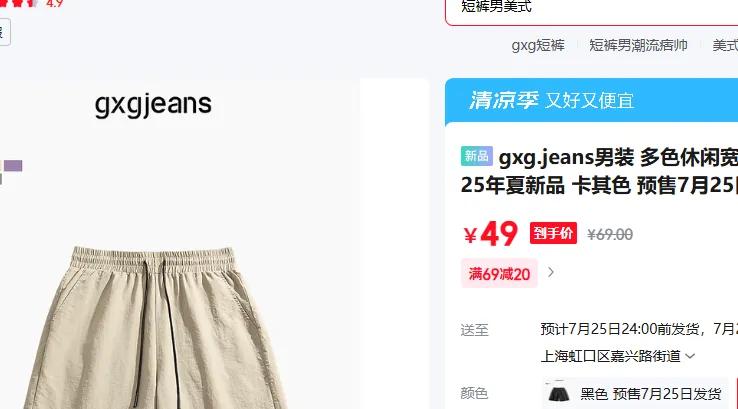
Task: Open the 清凉季 又好又便宜 promotion banner
Action: click(x=592, y=100)
